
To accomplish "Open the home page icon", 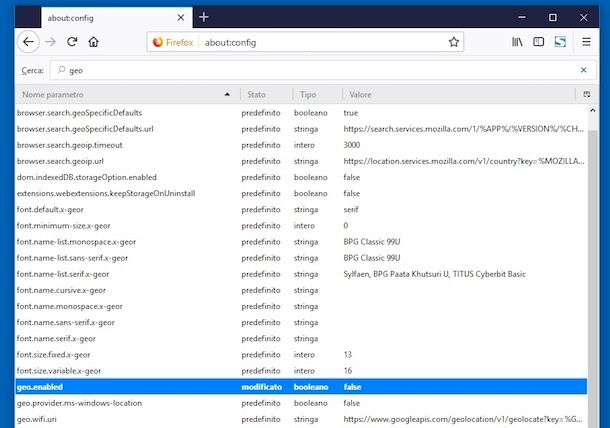I will (x=93, y=42).
